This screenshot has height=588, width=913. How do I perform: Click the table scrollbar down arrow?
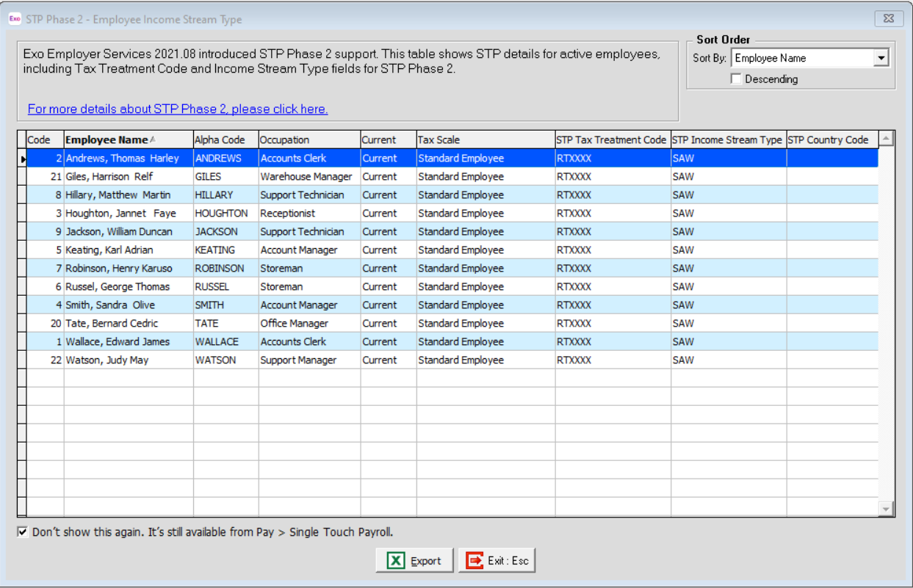pos(886,509)
